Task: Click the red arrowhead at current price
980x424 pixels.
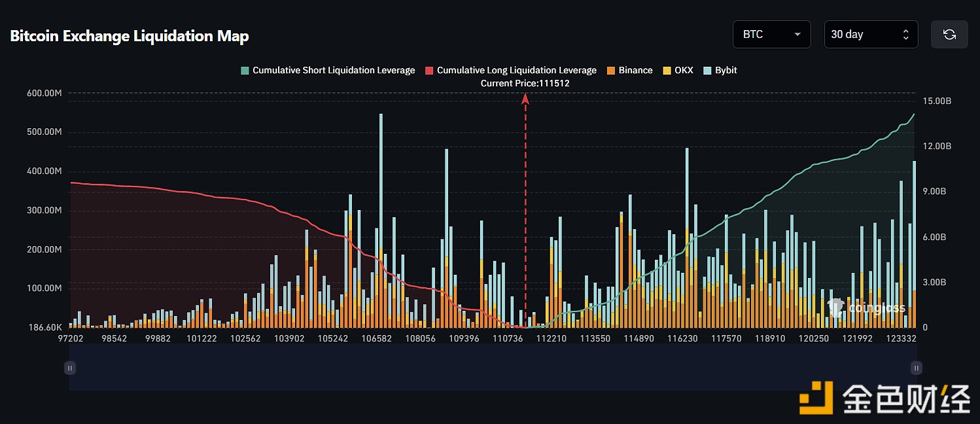Action: point(525,99)
